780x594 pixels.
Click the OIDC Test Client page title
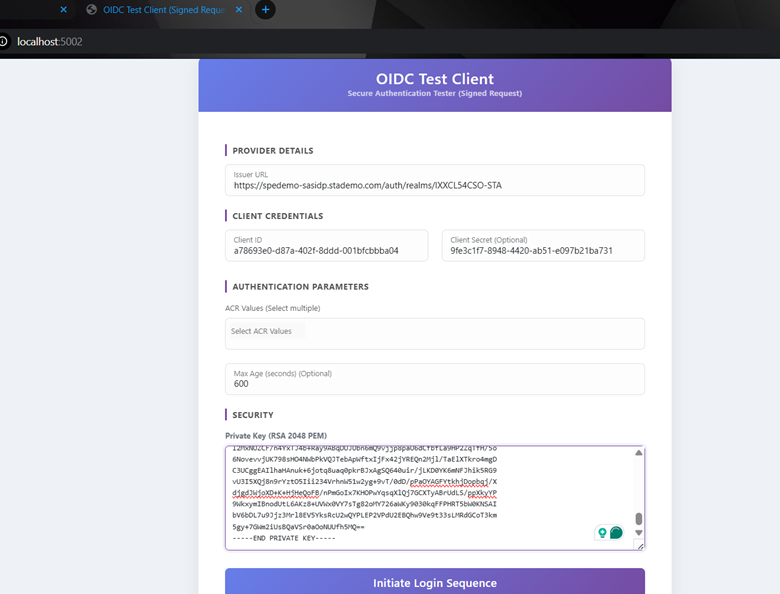[x=435, y=79]
